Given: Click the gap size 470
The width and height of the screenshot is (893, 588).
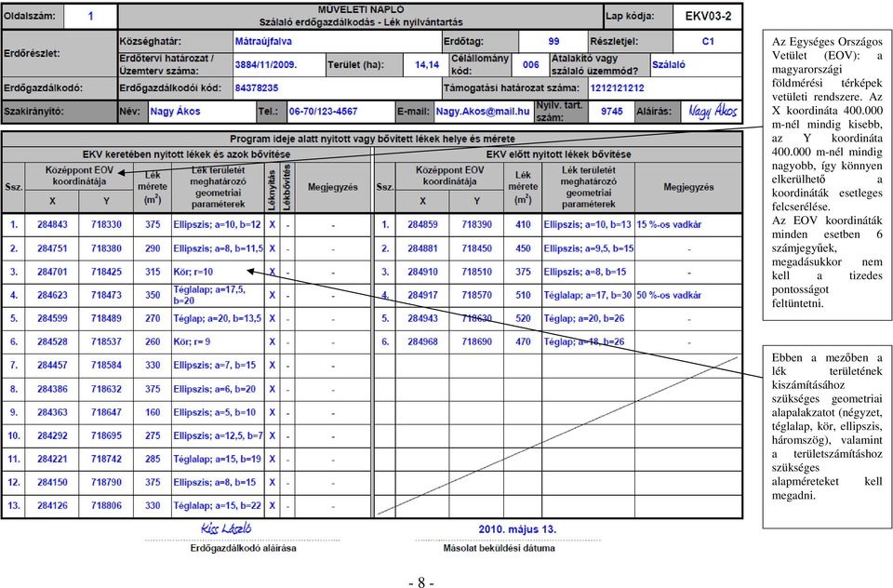Looking at the screenshot, I should (x=523, y=341).
